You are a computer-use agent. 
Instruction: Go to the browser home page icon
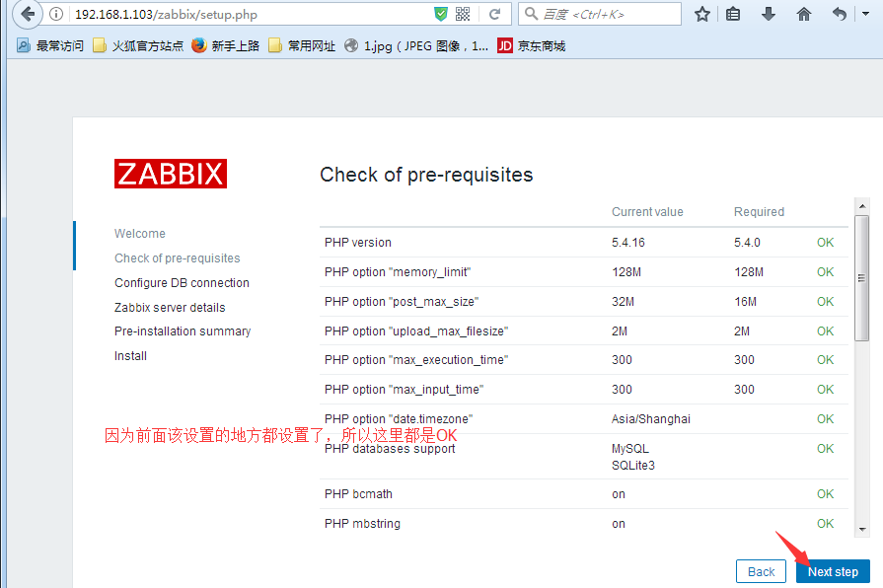tap(804, 15)
